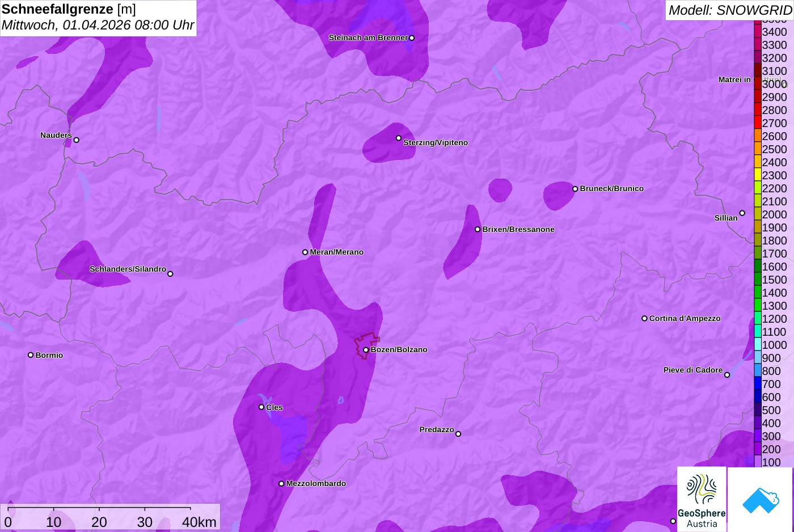Click the Sillian location dot

(x=742, y=213)
